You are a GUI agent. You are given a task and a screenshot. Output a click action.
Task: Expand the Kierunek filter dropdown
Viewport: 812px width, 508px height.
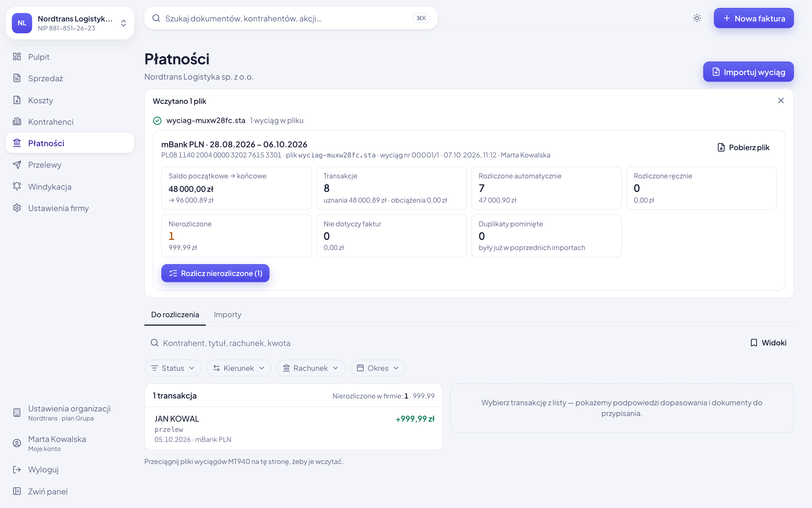pyautogui.click(x=239, y=368)
